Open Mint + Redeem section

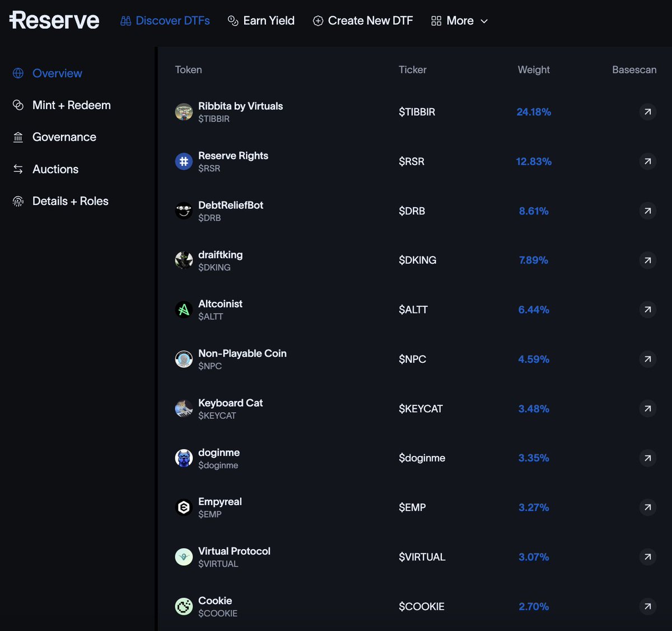pos(62,105)
